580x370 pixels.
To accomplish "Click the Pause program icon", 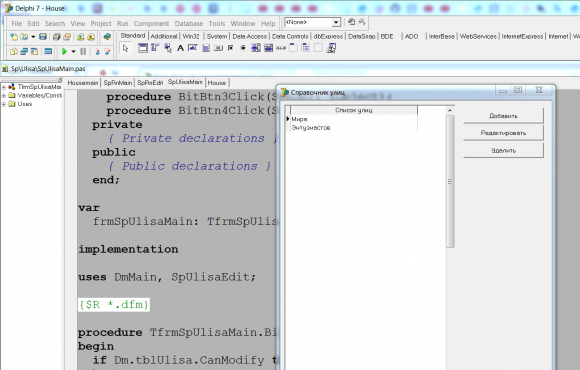I will (x=83, y=51).
